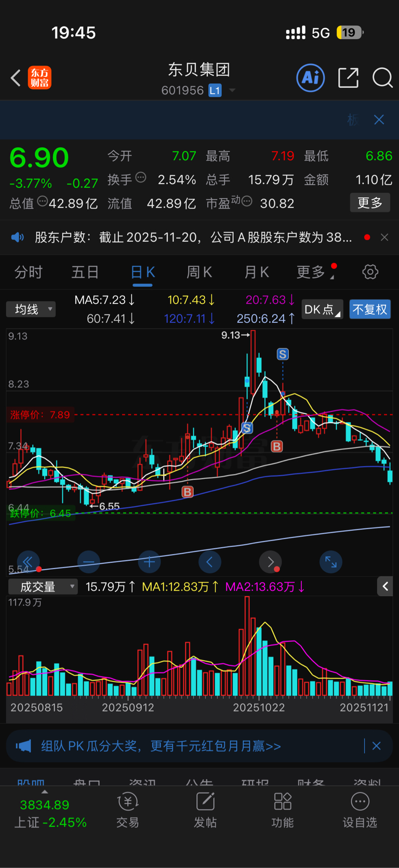Open the 功能 functions icon
Viewport: 399px width, 868px height.
point(283,810)
